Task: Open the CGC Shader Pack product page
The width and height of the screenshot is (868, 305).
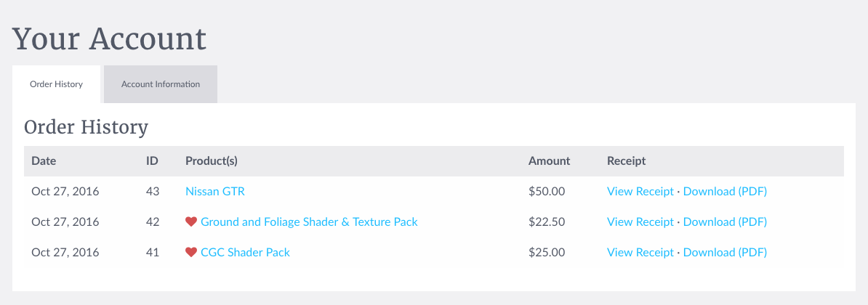Action: click(x=245, y=253)
